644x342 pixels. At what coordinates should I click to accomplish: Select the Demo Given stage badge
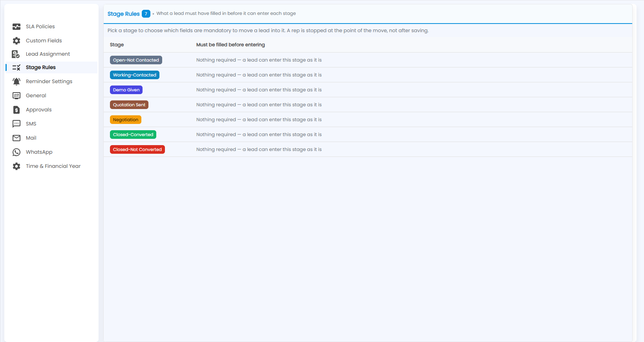click(126, 90)
